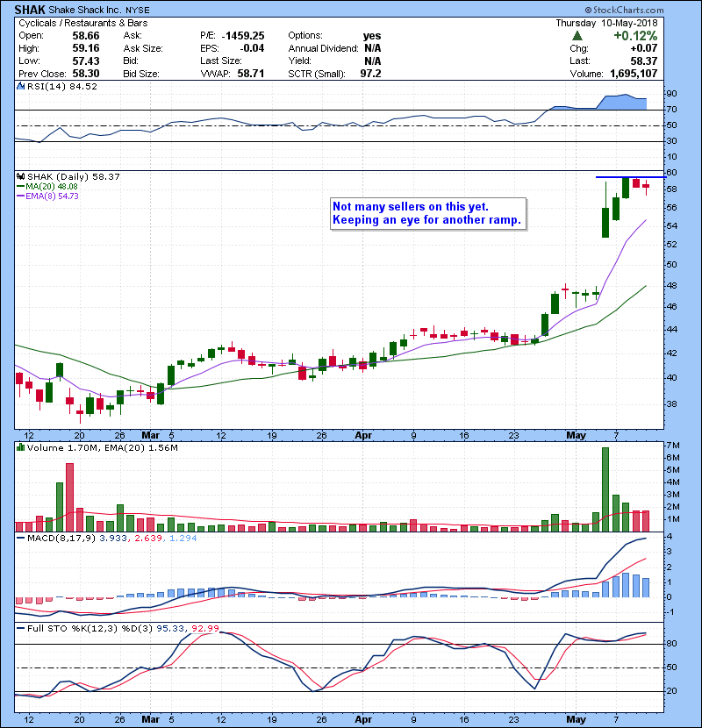Image resolution: width=702 pixels, height=728 pixels.
Task: Click the Mar label on price axis
Action: click(x=151, y=436)
